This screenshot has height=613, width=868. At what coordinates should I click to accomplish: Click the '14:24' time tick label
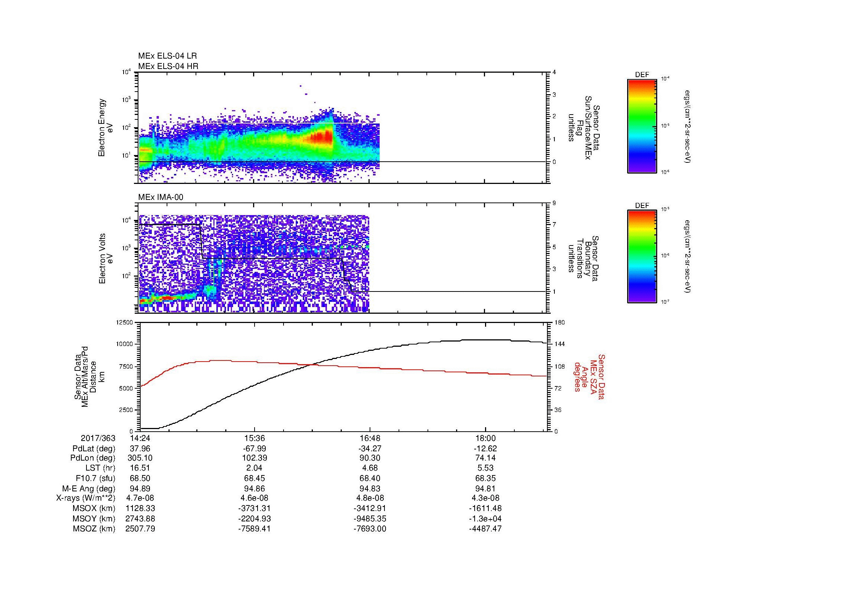click(x=140, y=438)
